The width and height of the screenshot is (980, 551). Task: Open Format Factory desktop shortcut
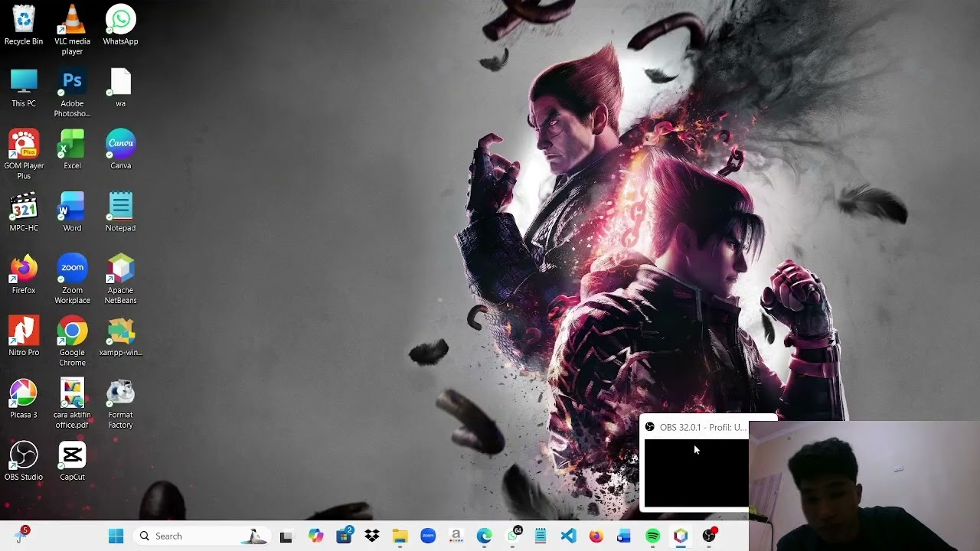click(x=120, y=404)
